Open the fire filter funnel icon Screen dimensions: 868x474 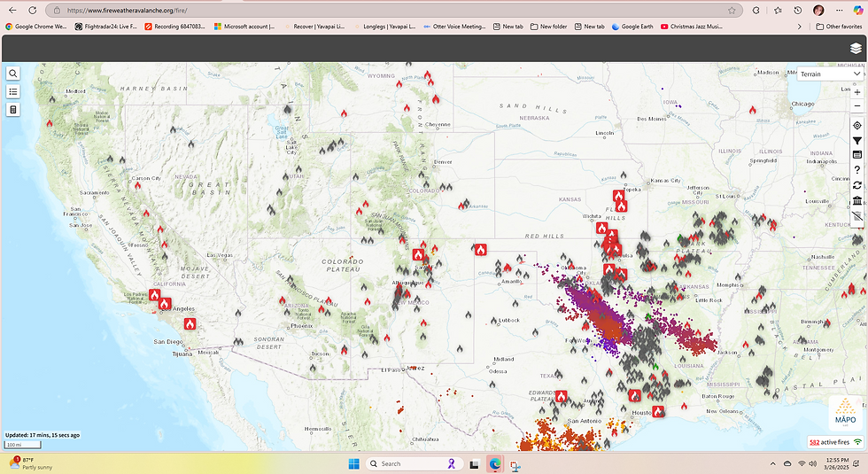[x=857, y=141]
